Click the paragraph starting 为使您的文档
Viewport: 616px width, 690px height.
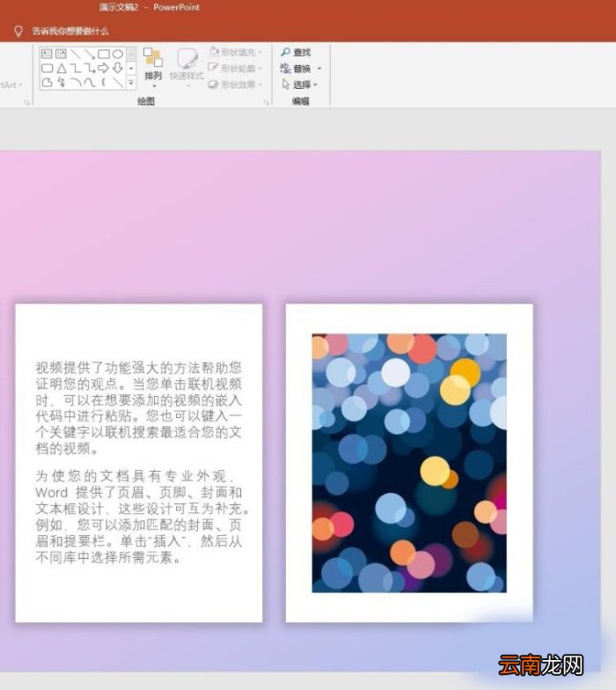click(142, 517)
